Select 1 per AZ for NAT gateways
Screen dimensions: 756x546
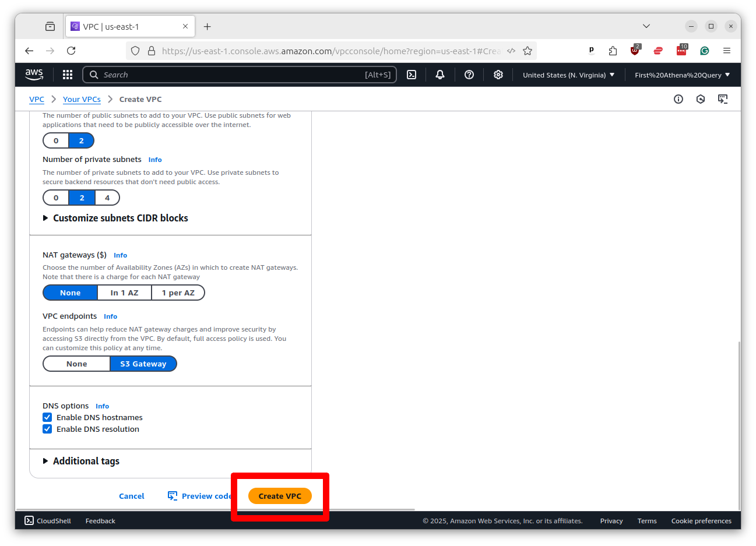coord(178,293)
